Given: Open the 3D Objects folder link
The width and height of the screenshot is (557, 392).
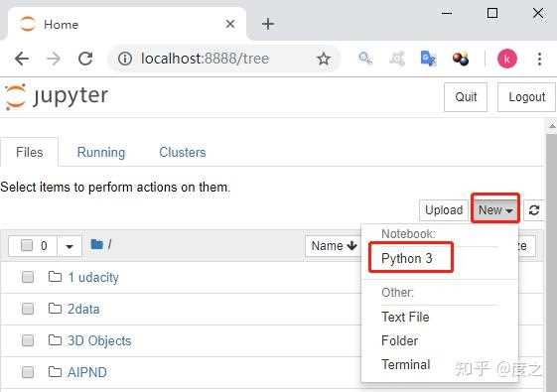Looking at the screenshot, I should (x=99, y=340).
